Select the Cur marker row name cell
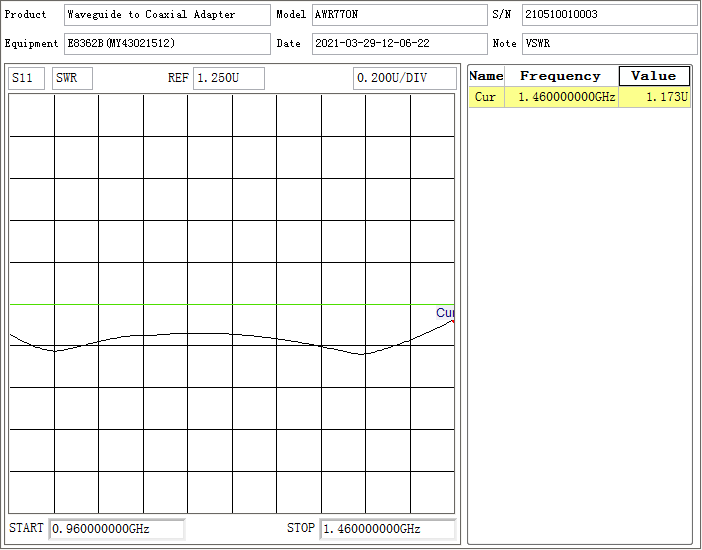This screenshot has width=702, height=550. click(x=486, y=97)
